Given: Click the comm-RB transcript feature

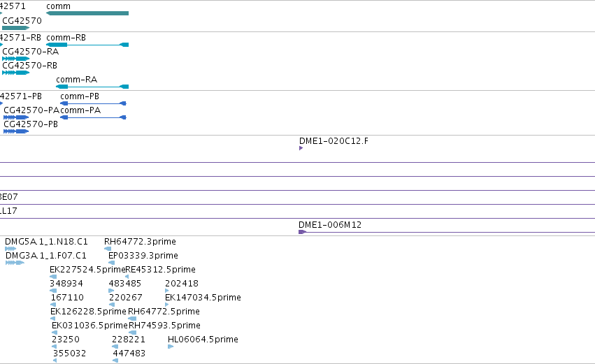Looking at the screenshot, I should click(87, 45).
